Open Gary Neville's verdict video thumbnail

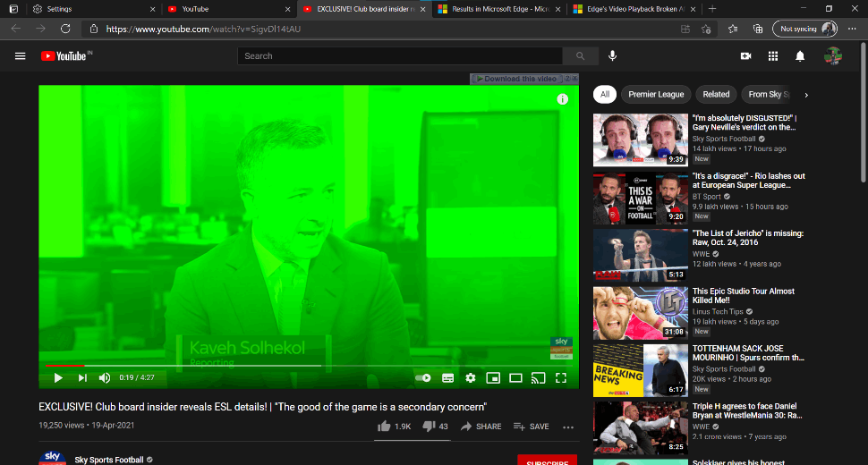point(641,139)
